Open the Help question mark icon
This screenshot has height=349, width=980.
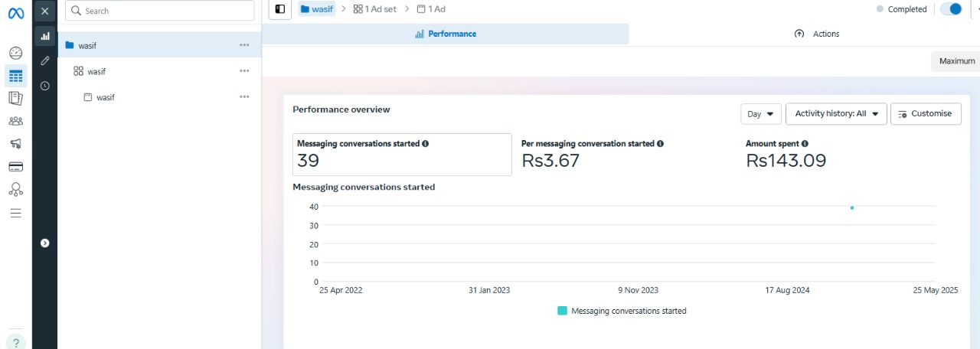pyautogui.click(x=15, y=342)
